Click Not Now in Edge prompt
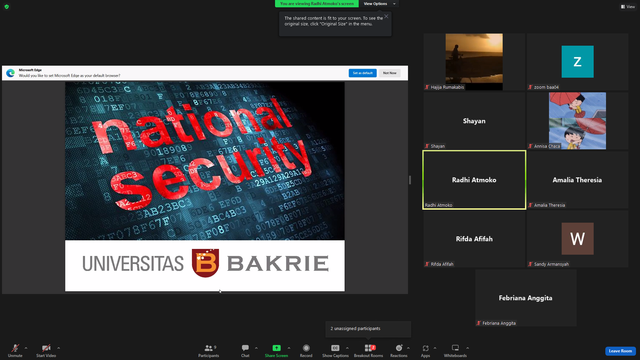Viewport: 640px width, 360px height. pos(389,73)
